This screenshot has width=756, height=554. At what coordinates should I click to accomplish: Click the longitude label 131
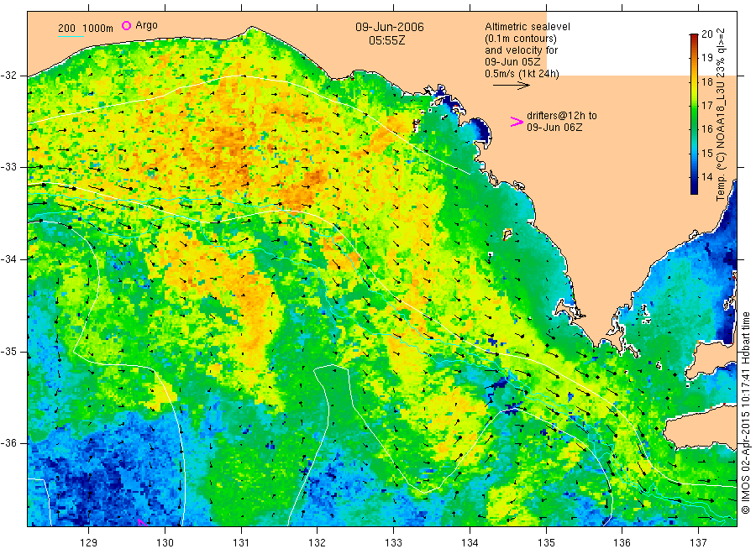pyautogui.click(x=241, y=543)
